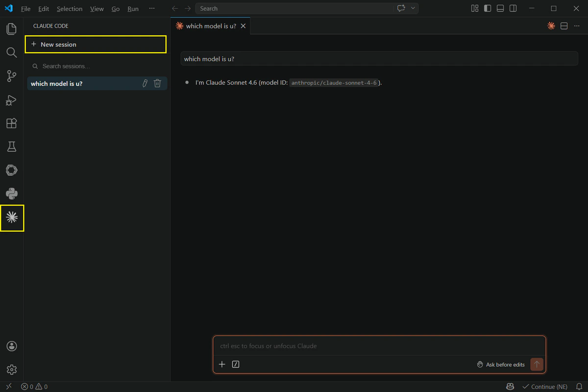Open the Edit menu
588x392 pixels.
click(44, 9)
